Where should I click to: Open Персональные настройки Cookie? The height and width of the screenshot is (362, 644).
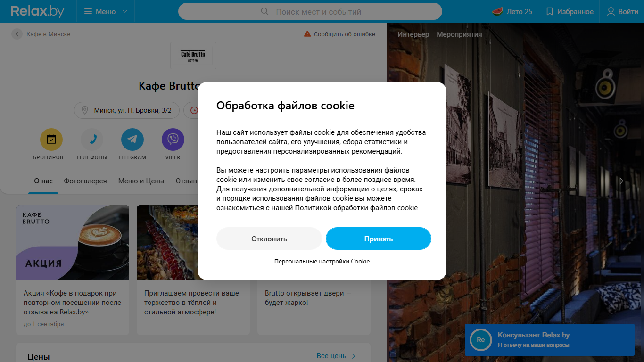coord(322,261)
